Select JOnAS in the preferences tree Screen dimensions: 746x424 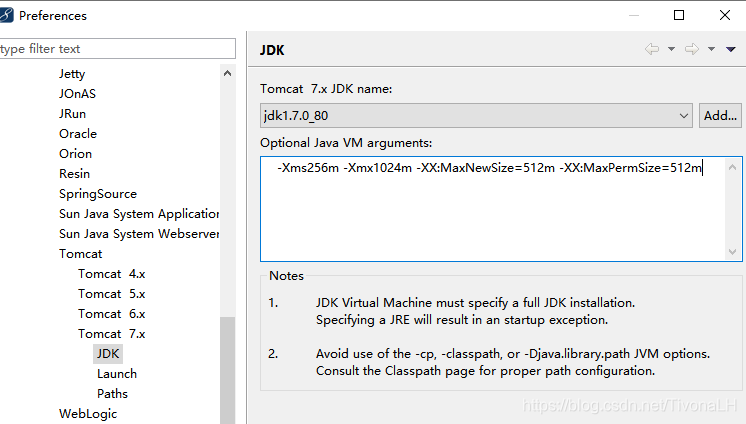77,94
